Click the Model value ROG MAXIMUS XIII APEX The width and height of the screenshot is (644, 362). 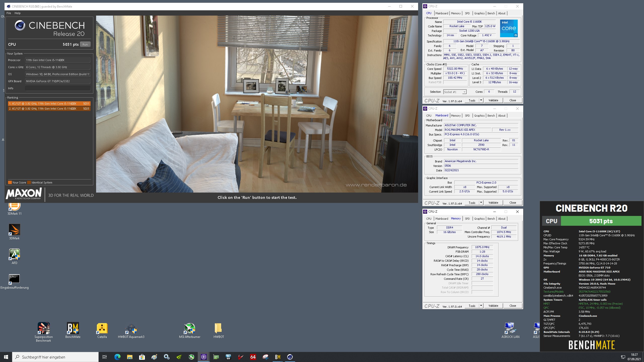468,130
